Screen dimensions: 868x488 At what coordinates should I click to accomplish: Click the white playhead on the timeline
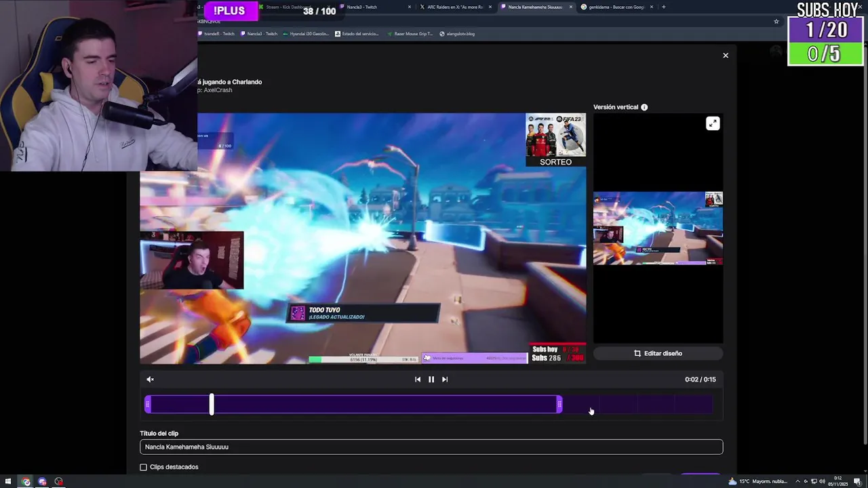point(212,405)
